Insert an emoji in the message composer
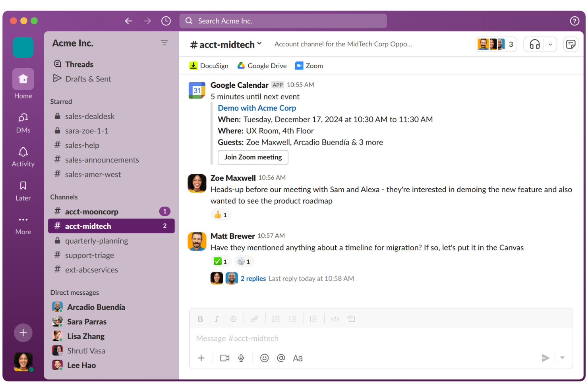Screen dimensions: 588x392 pyautogui.click(x=264, y=358)
